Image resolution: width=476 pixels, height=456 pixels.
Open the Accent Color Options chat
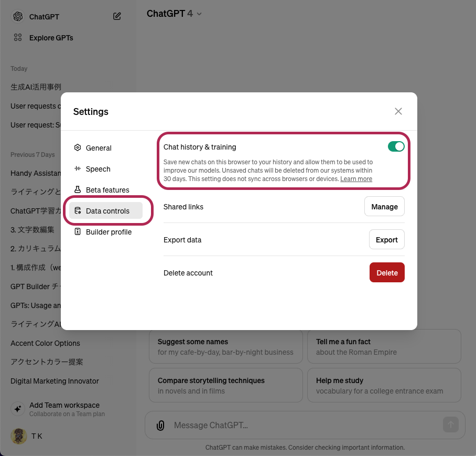[45, 343]
